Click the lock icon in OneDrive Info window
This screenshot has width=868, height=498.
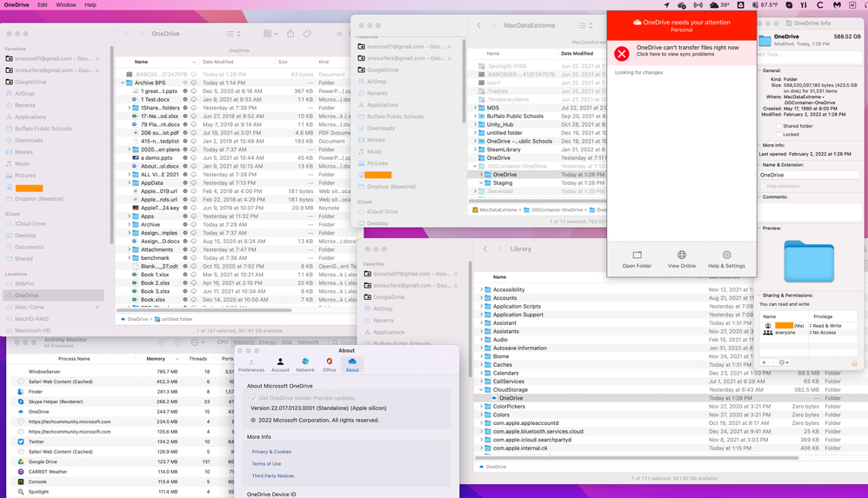854,363
